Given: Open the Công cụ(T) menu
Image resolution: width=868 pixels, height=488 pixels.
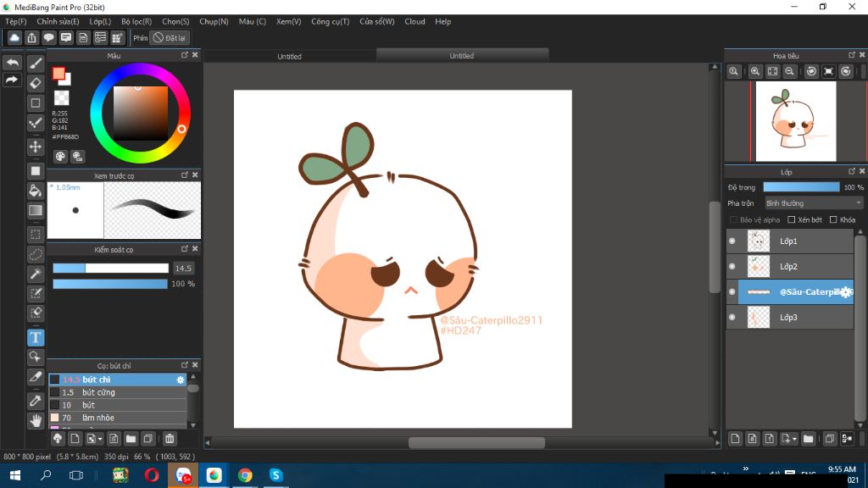Looking at the screenshot, I should [x=331, y=21].
